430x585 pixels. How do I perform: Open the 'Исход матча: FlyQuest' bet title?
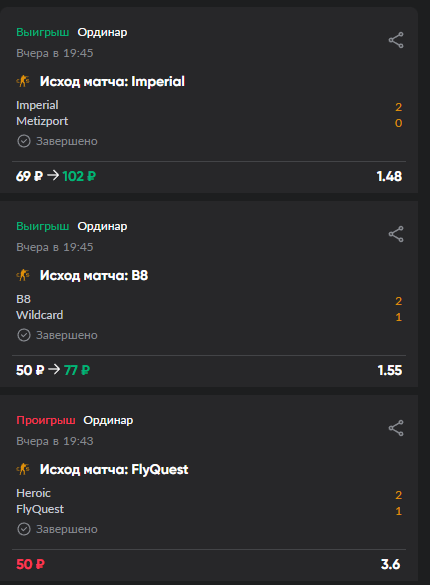pyautogui.click(x=114, y=469)
